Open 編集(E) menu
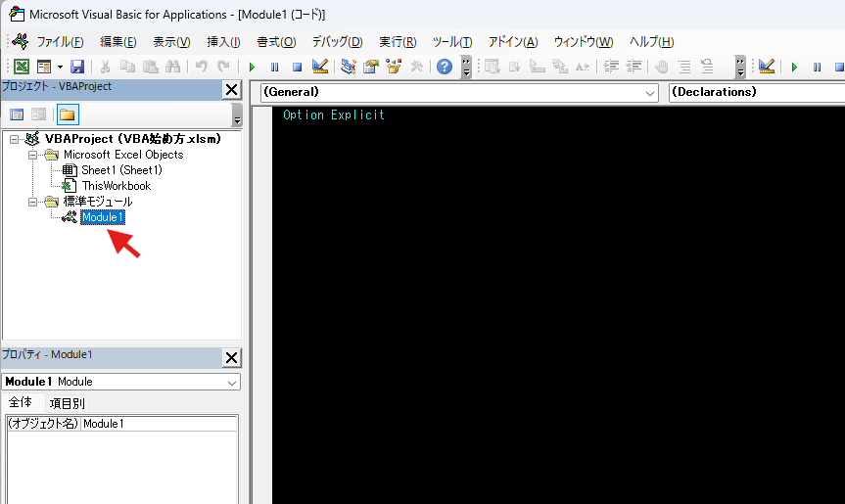 (x=118, y=42)
